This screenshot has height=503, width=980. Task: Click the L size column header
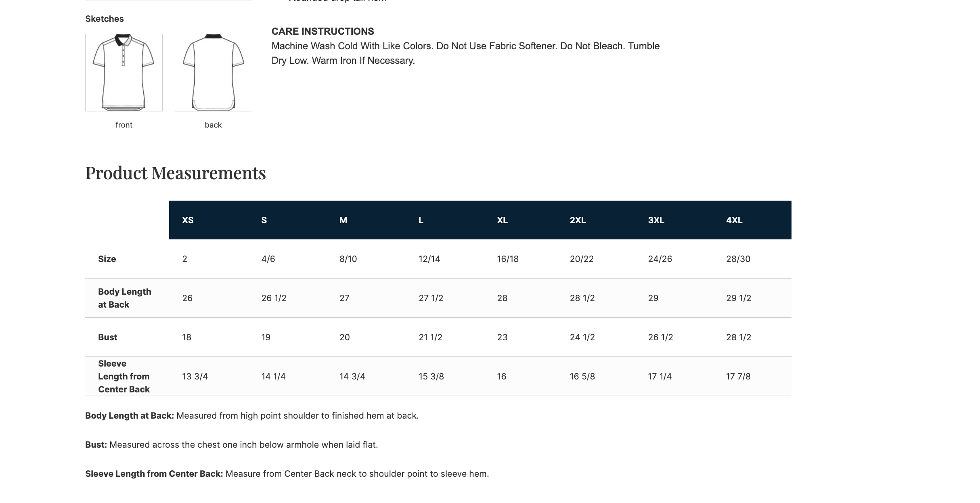pyautogui.click(x=421, y=220)
